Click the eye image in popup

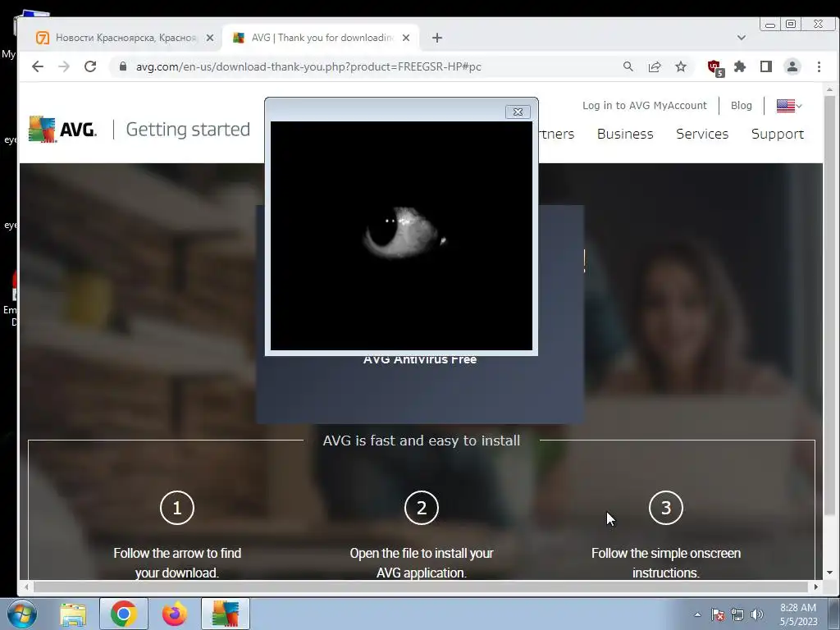pos(401,235)
